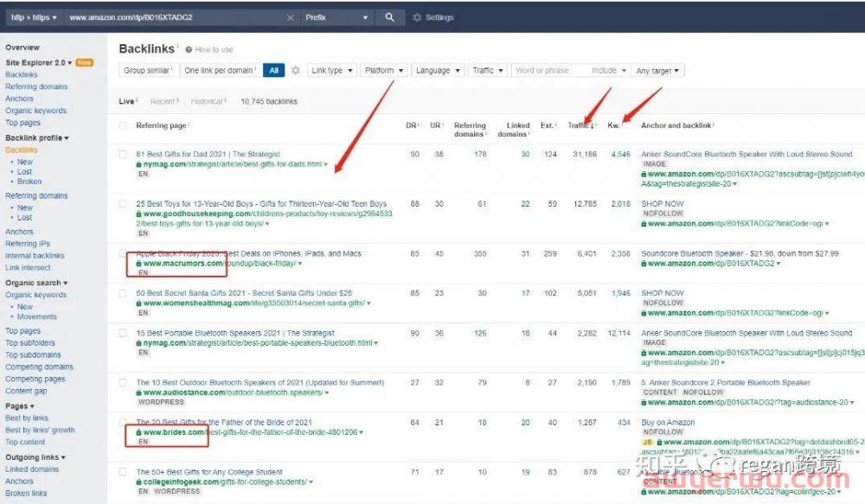Tick checkbox for 50 Best Secret Santa Gifts row
865x504 pixels.
[123, 293]
